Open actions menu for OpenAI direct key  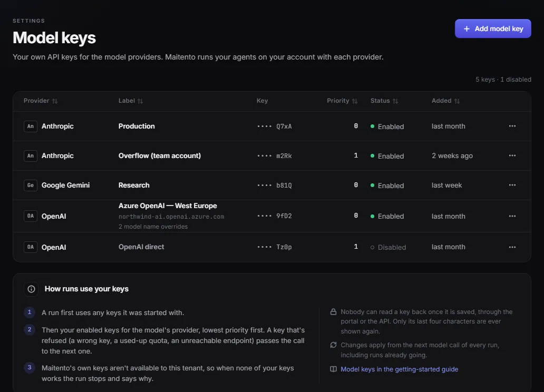(512, 247)
